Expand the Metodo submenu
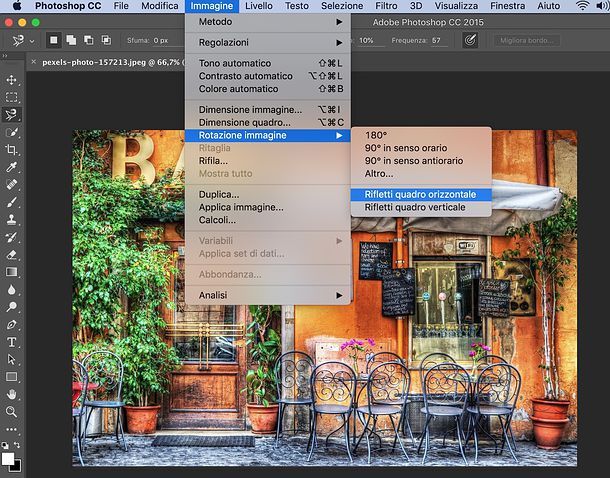This screenshot has width=610, height=478. [268, 22]
